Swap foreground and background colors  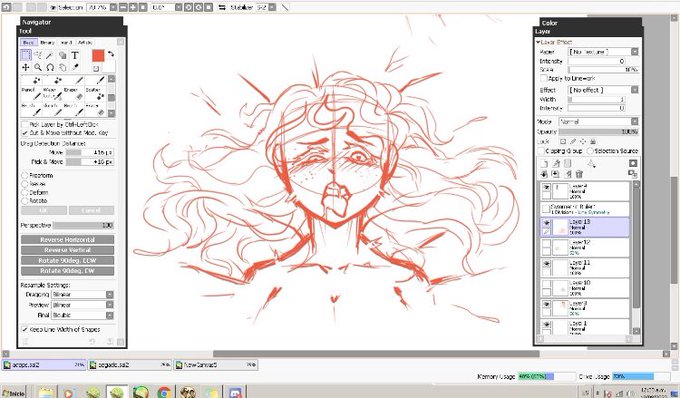click(x=111, y=54)
